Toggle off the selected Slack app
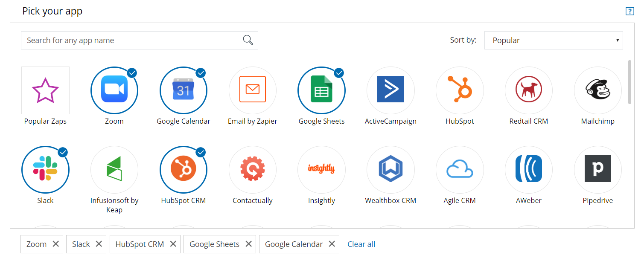644x258 pixels. 45,169
